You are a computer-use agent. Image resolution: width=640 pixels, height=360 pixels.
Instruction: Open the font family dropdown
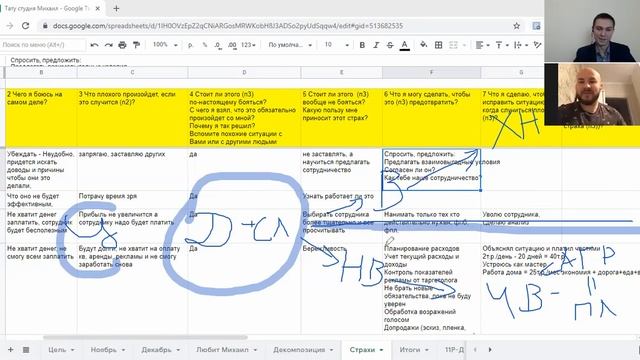(290, 45)
